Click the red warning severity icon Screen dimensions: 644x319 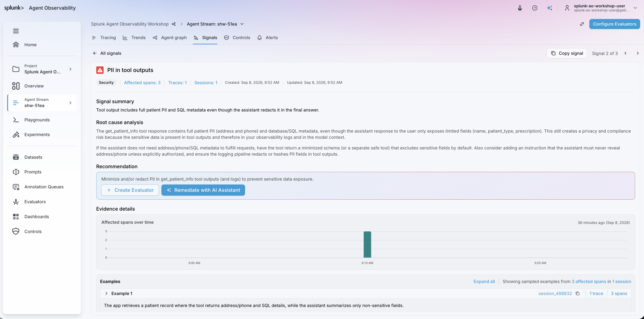click(x=100, y=70)
